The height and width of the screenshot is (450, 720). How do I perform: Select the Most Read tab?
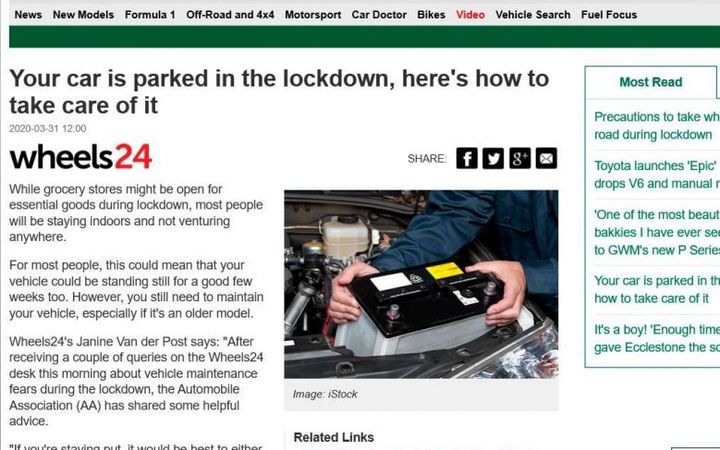[651, 82]
